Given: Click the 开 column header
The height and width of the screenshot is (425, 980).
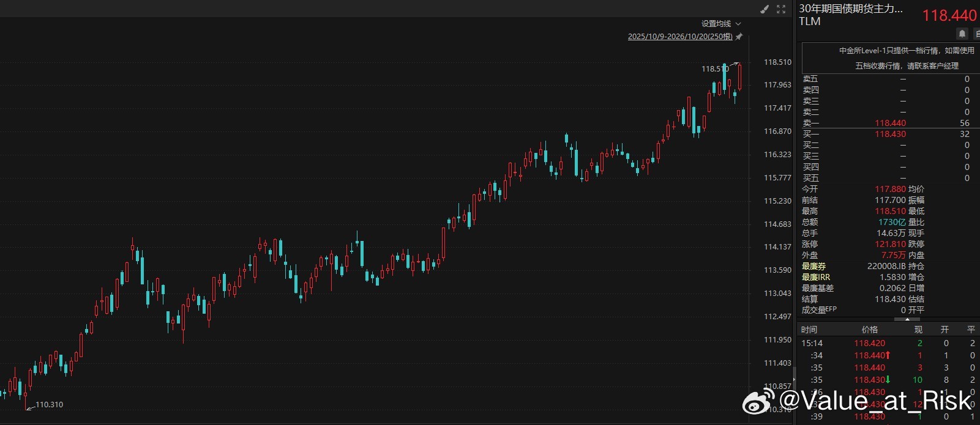Looking at the screenshot, I should [x=944, y=330].
